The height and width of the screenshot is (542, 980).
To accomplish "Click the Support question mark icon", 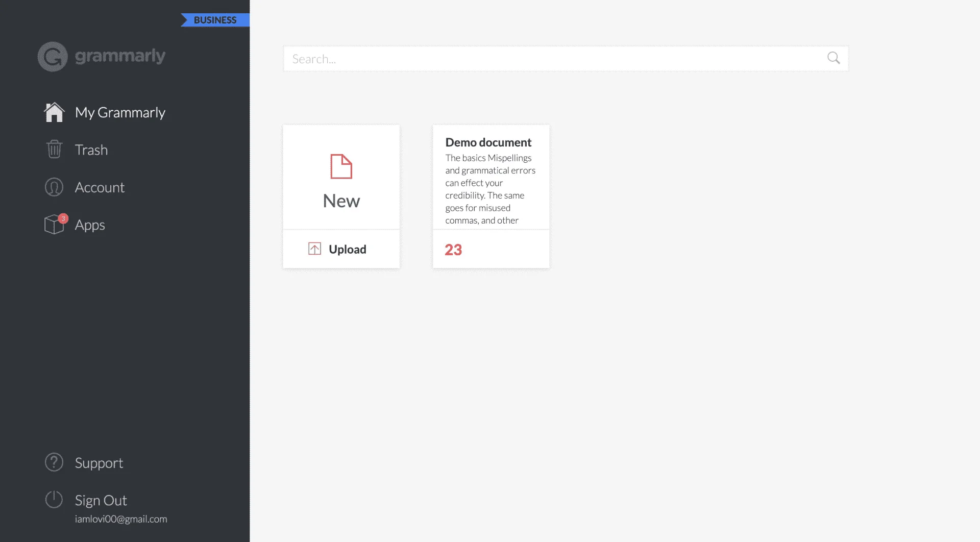I will [x=54, y=462].
